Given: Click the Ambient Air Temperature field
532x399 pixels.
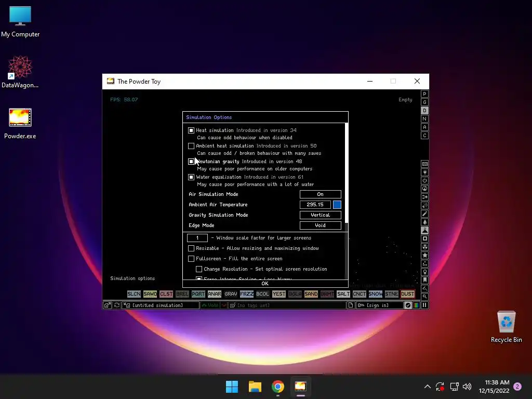Looking at the screenshot, I should point(315,205).
